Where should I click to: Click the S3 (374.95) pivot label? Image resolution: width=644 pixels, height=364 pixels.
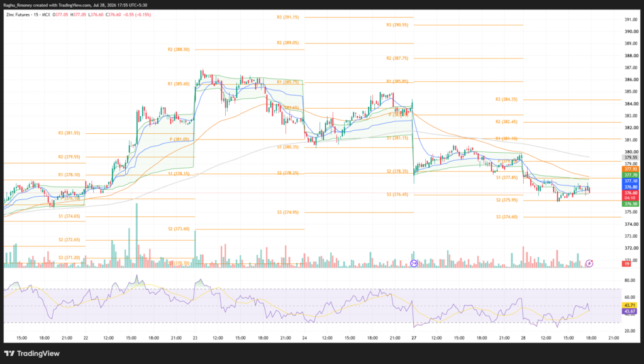[x=288, y=212]
